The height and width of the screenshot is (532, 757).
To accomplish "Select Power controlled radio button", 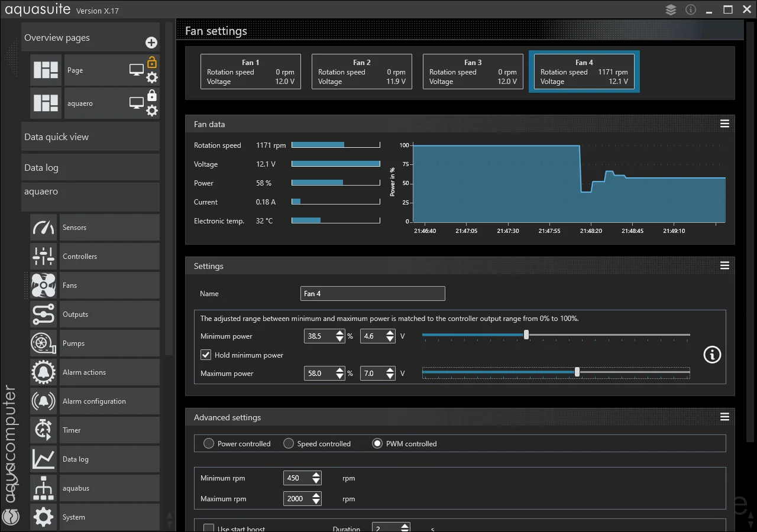I will click(x=209, y=443).
